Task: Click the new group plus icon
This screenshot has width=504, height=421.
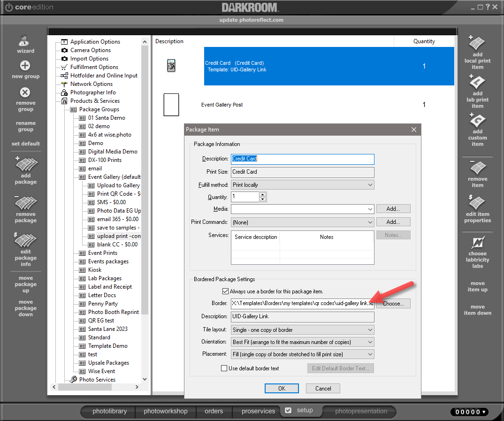Action: [x=25, y=66]
